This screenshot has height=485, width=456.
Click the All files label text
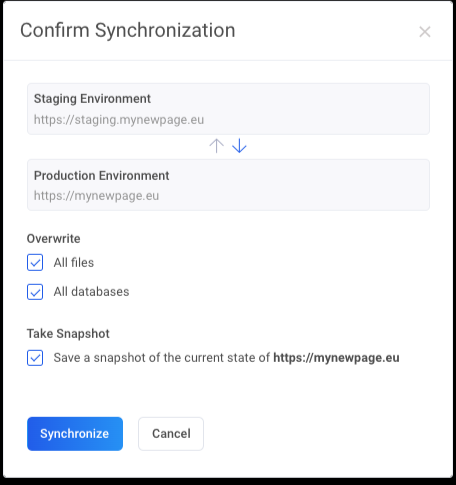pyautogui.click(x=74, y=263)
